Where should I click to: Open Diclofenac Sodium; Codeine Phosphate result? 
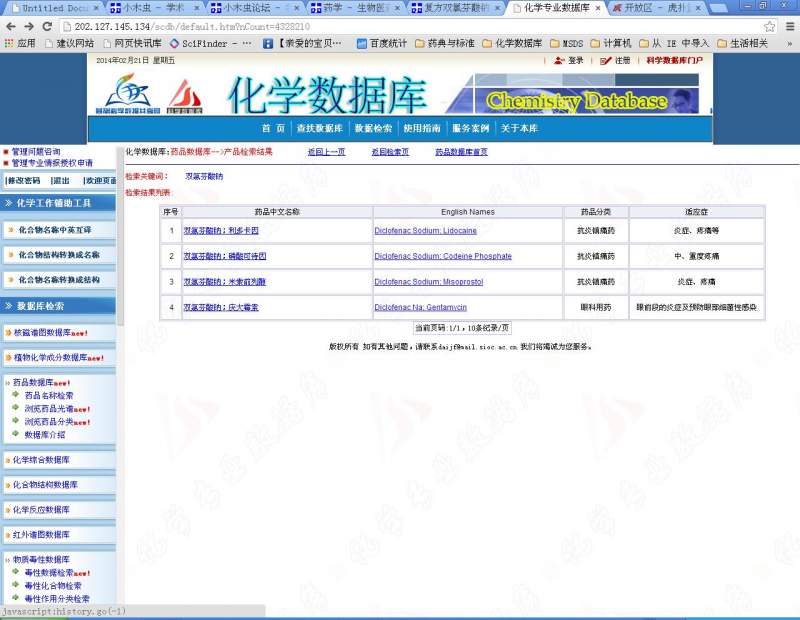pos(443,256)
